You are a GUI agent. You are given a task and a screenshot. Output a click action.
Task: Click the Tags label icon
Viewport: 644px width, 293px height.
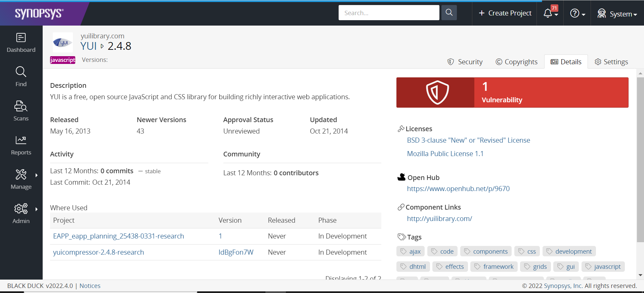coord(402,237)
